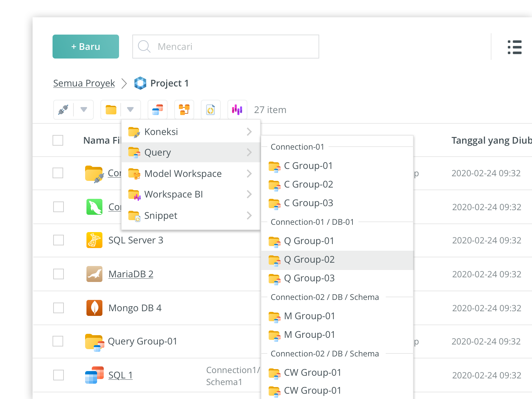Viewport: 532px width, 399px height.
Task: Click the yellow folder toolbar icon
Action: point(111,110)
